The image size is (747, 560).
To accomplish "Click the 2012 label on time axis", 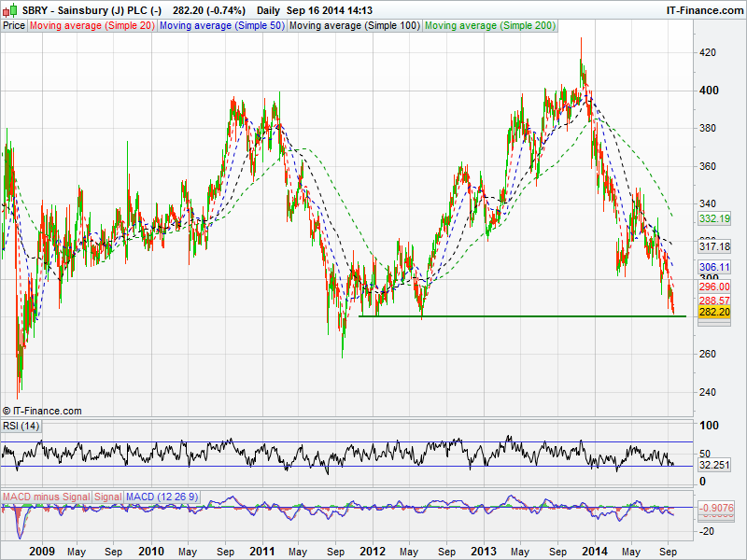I will 373,552.
